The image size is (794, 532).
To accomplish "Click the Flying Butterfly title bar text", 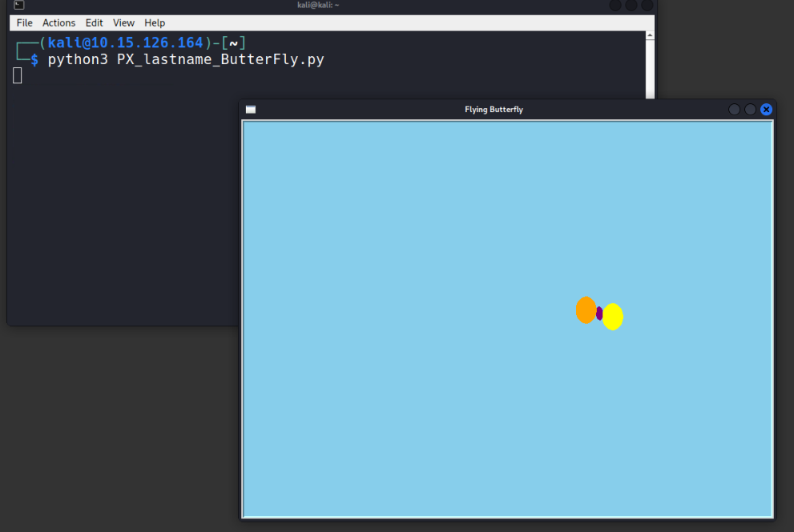I will click(494, 110).
